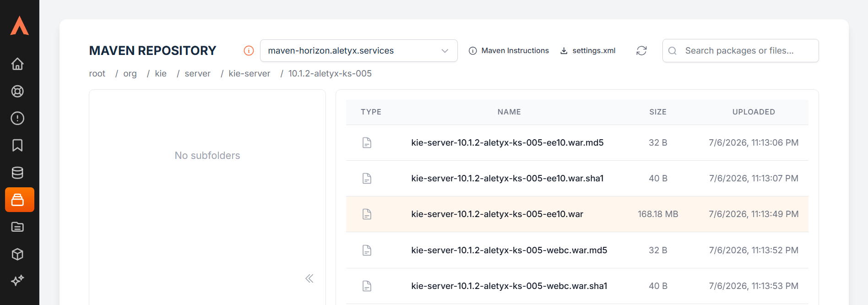The width and height of the screenshot is (868, 305).
Task: Select 10.1.2-aletyx-ks-005 breadcrumb item
Action: pyautogui.click(x=330, y=73)
